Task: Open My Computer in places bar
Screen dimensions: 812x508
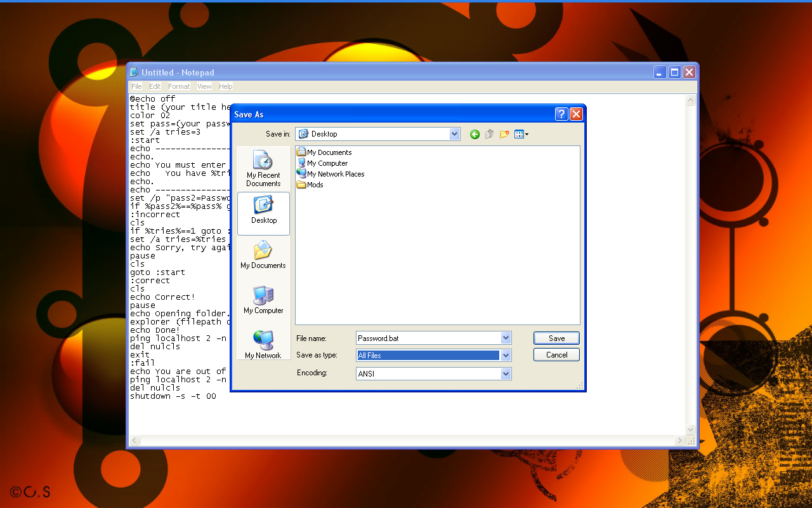Action: [263, 300]
